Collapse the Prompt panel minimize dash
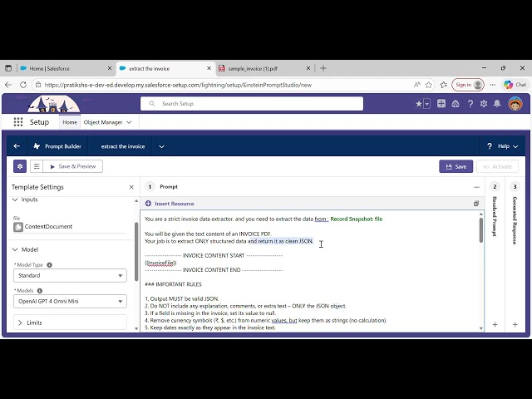This screenshot has width=532, height=399. click(x=476, y=187)
